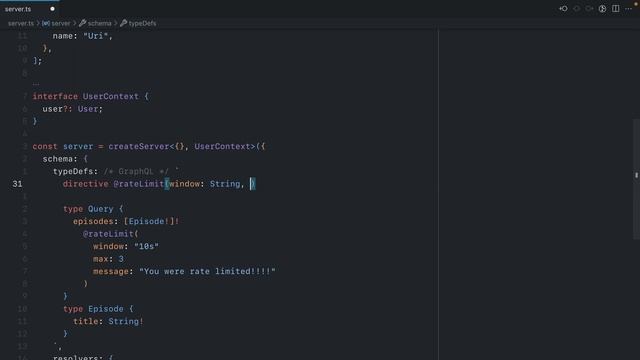Open the timeline/changes circular icon
Image resolution: width=640 pixels, height=360 pixels.
click(602, 9)
